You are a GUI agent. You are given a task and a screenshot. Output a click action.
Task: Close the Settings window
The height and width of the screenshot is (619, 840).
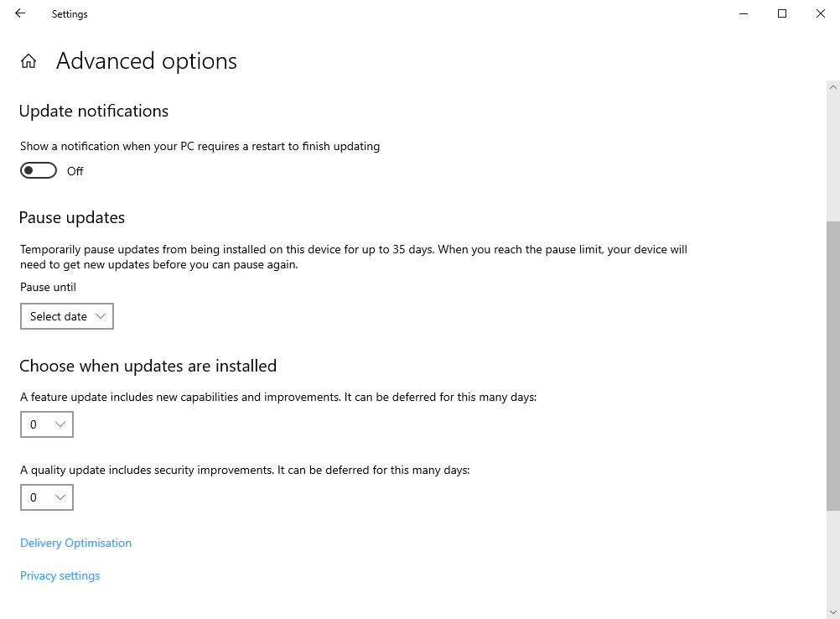[x=821, y=13]
